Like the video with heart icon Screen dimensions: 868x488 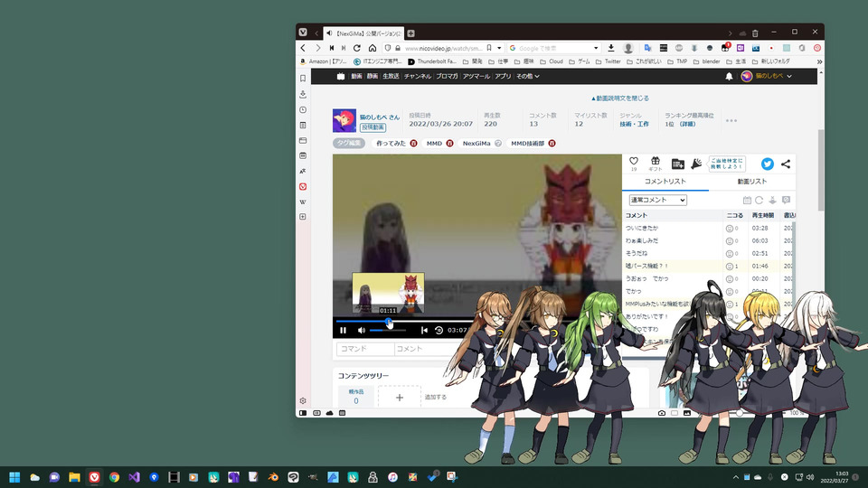[x=634, y=162]
